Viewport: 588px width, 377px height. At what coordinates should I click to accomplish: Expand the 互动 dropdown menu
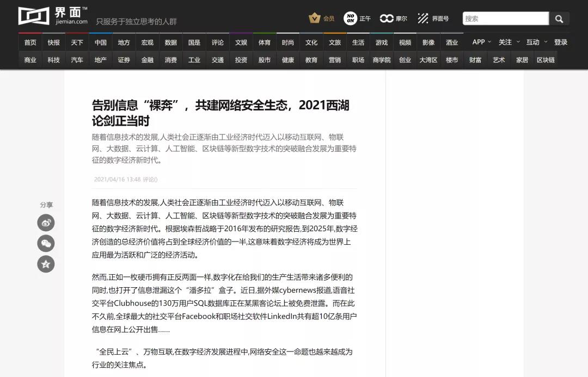tap(536, 42)
